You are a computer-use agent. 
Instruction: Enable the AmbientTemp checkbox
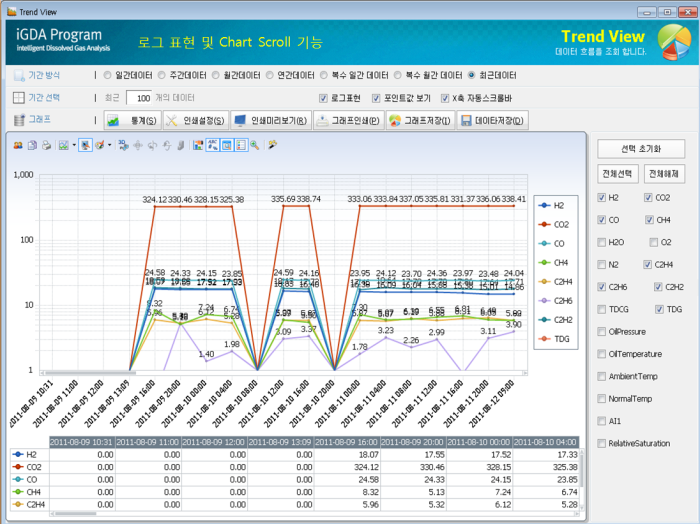tap(602, 376)
